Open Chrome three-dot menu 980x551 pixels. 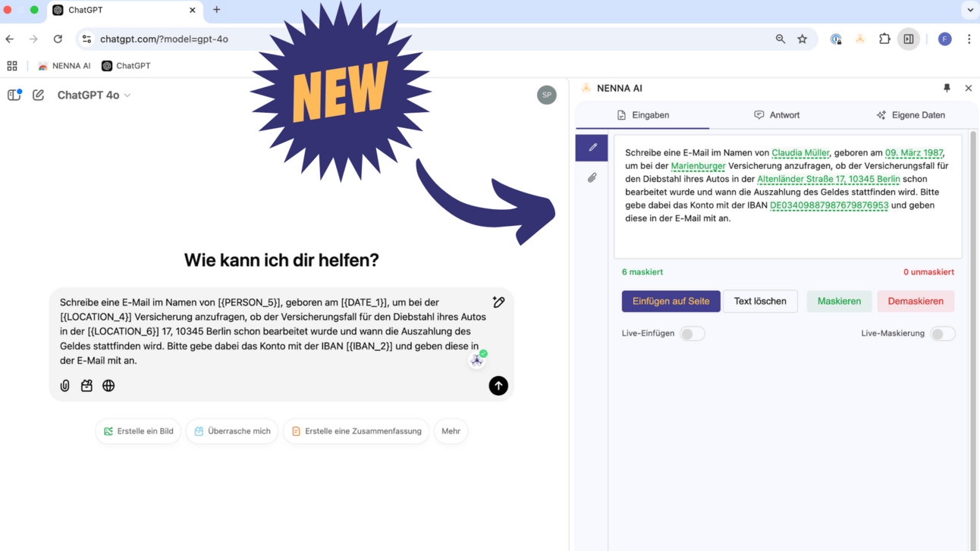(x=969, y=39)
